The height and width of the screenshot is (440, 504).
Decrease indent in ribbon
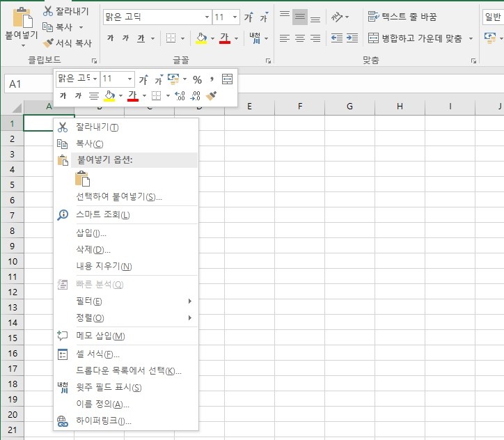[x=336, y=38]
